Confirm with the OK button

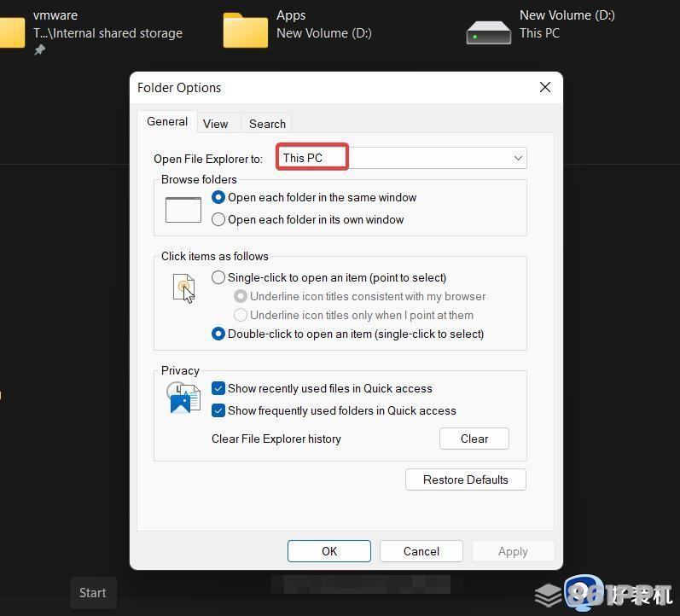(329, 551)
